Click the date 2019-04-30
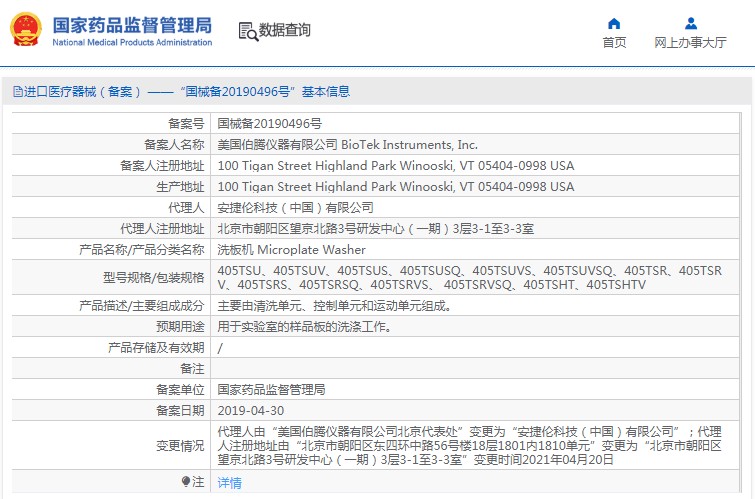Viewport: 755px width, 499px height. (x=251, y=410)
